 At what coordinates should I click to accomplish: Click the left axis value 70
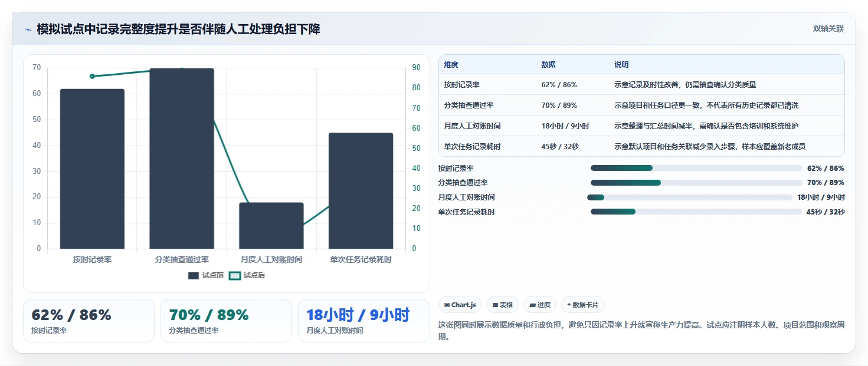[37, 68]
